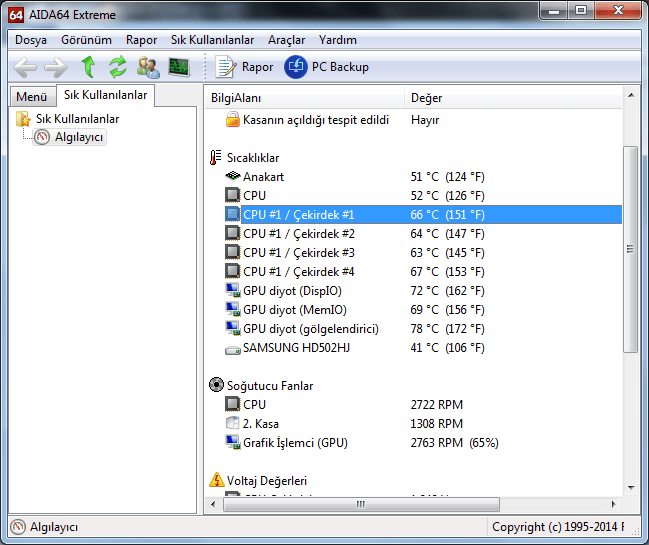Click the Rapor toolbar button label
649x545 pixels.
point(257,67)
